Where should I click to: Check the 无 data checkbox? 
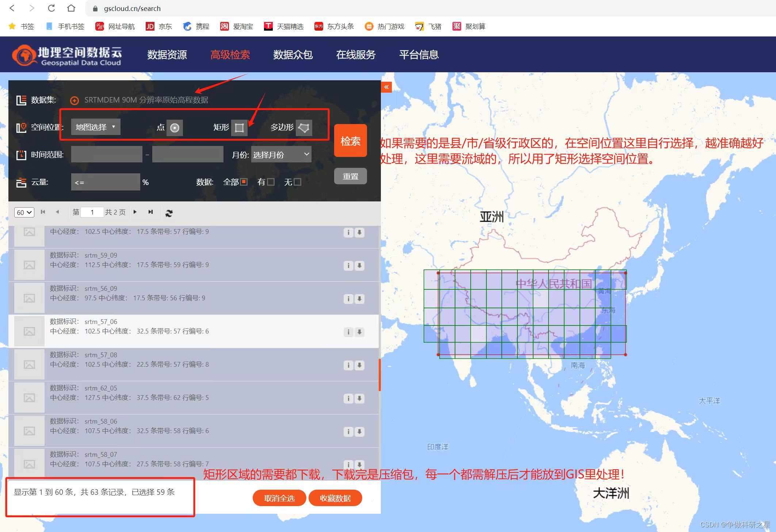(x=297, y=182)
